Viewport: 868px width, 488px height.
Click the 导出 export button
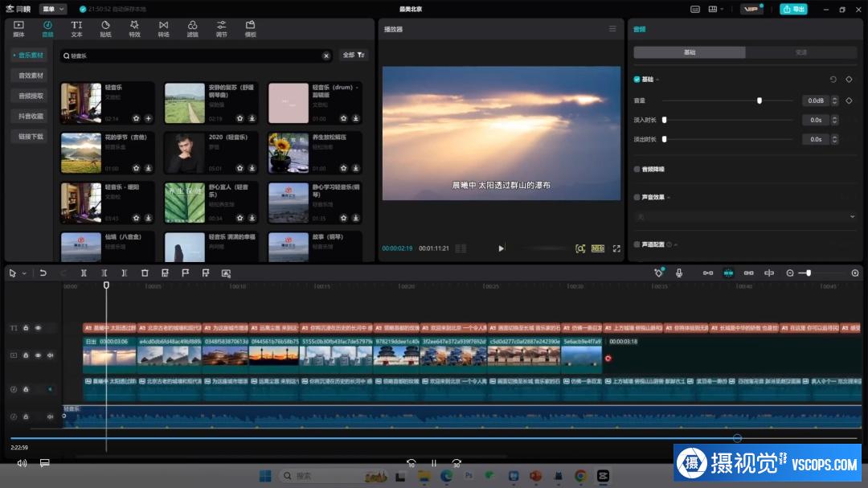click(793, 10)
